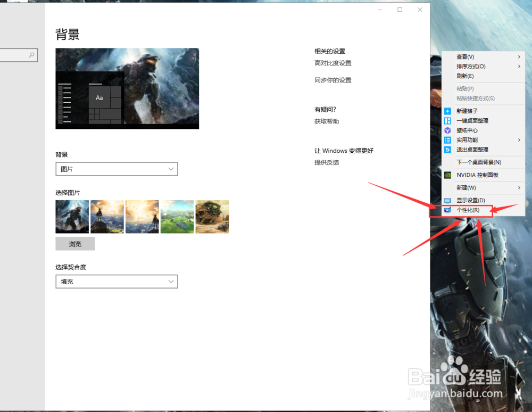Open the 获取帮助 link
This screenshot has width=532, height=412.
327,121
